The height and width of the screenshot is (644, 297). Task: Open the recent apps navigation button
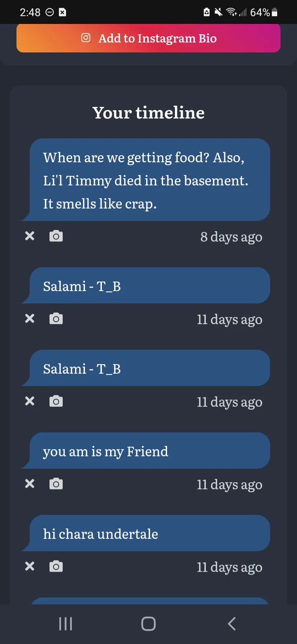click(66, 624)
